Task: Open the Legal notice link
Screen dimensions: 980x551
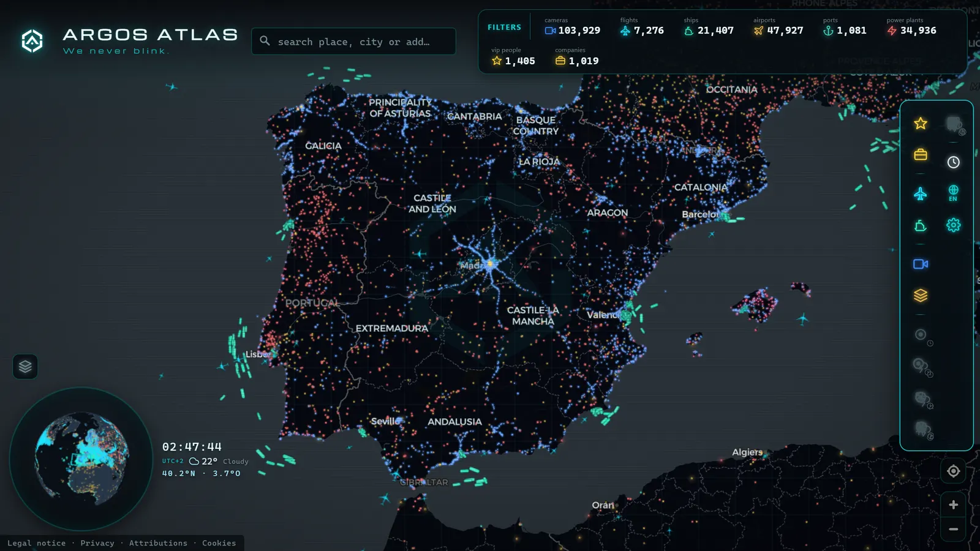Action: pyautogui.click(x=36, y=543)
